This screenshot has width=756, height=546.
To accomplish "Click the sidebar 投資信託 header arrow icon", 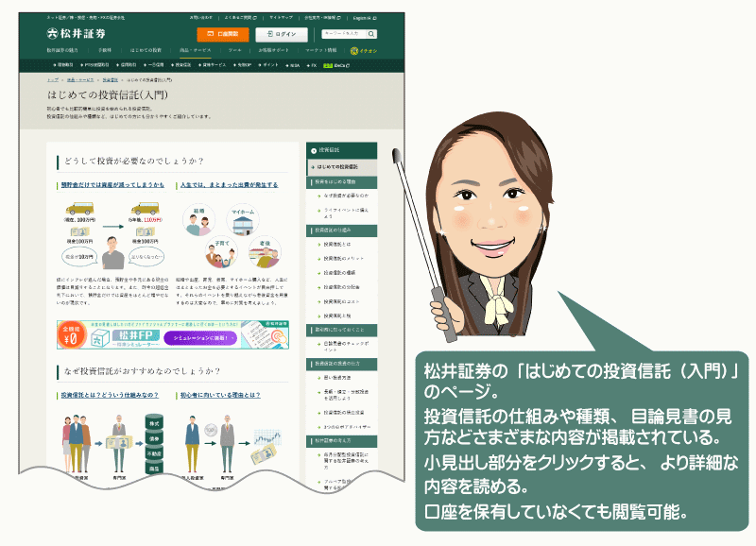I will point(314,150).
